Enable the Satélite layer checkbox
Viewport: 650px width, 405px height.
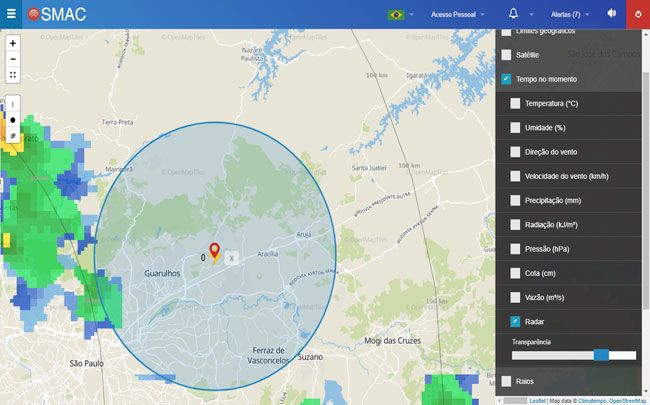(506, 55)
